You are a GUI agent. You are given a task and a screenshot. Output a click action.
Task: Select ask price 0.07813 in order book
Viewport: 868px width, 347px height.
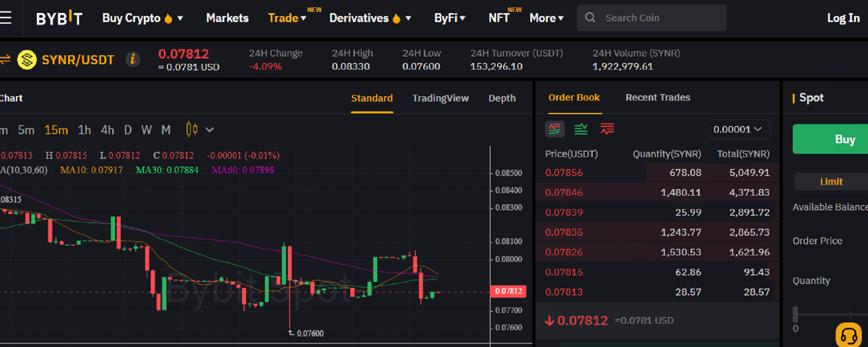[564, 292]
